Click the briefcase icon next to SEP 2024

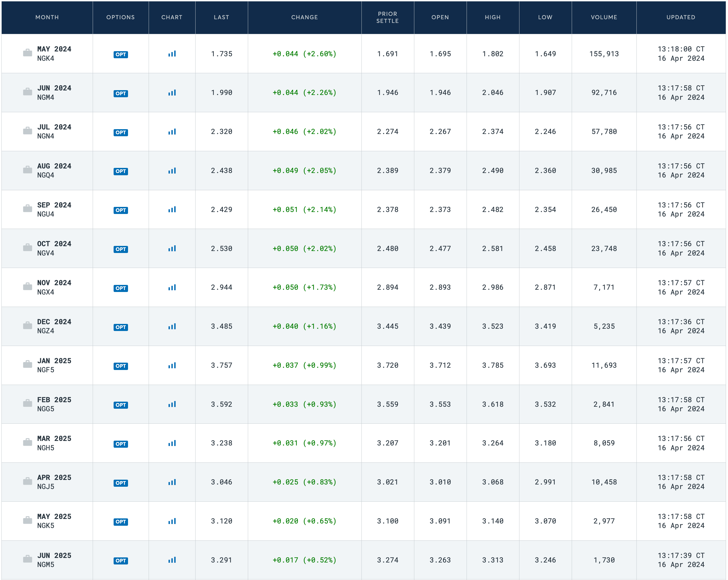tap(27, 208)
